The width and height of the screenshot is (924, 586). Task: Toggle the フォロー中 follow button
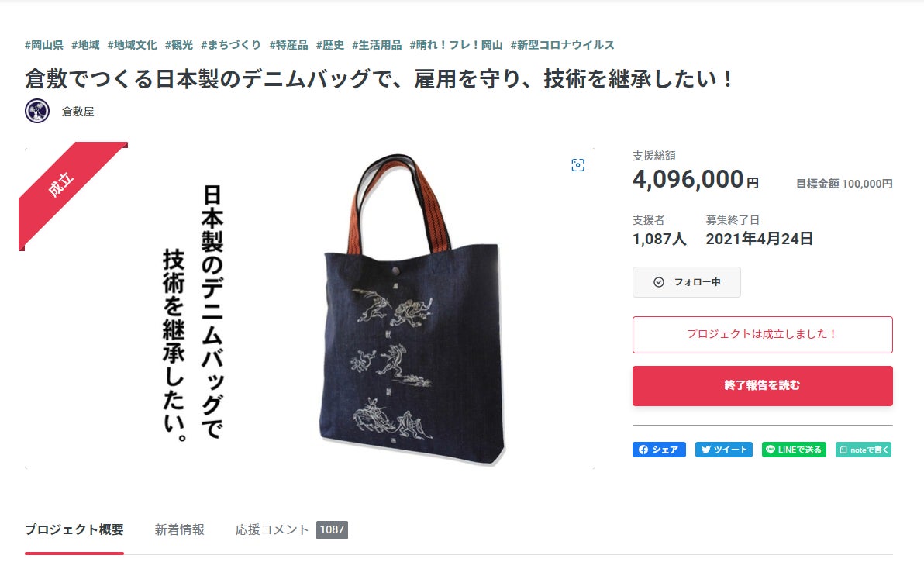pos(687,282)
